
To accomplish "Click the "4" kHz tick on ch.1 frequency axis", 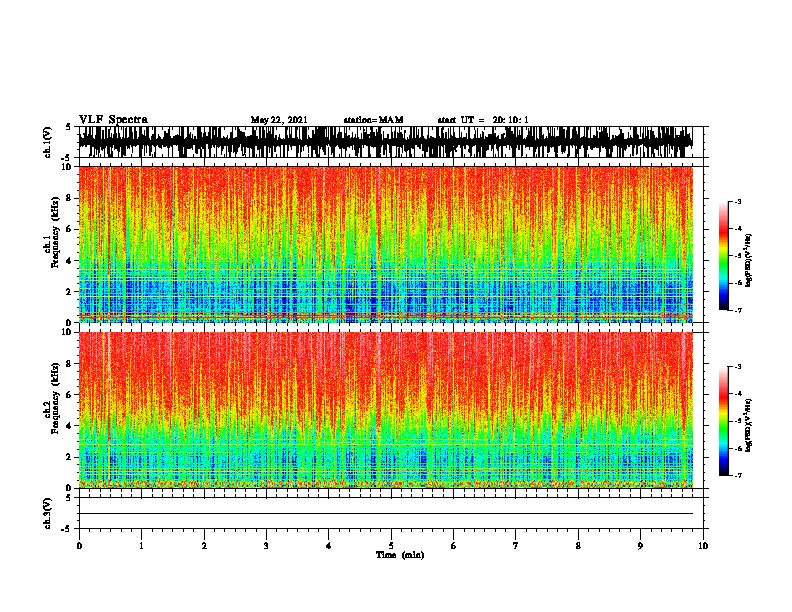I will 70,261.
